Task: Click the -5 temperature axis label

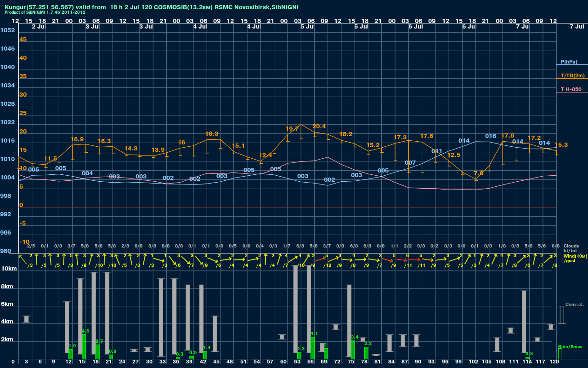Action: pos(23,224)
